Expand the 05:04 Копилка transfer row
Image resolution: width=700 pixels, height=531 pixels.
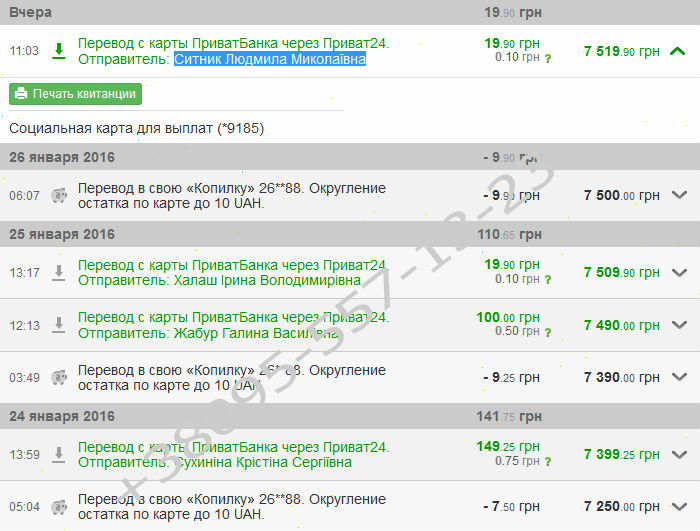click(x=679, y=506)
